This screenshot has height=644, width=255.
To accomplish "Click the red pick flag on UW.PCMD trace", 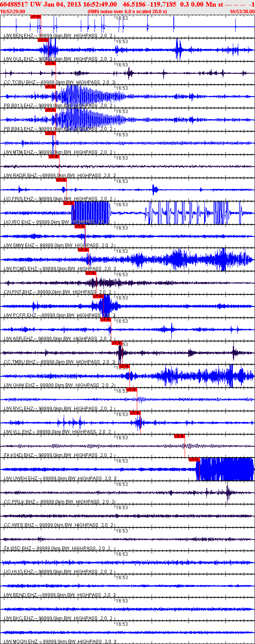I will (83, 250).
